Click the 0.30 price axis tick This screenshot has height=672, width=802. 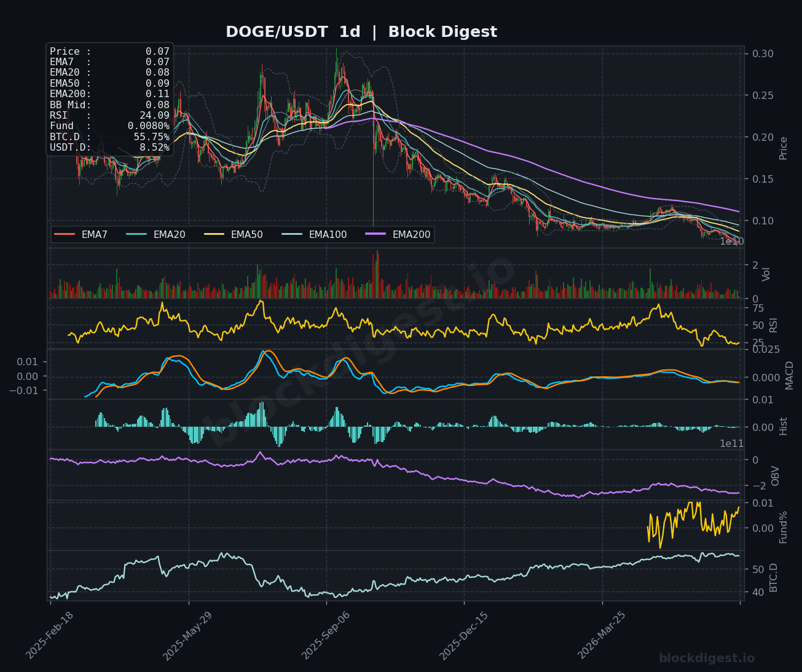(x=763, y=54)
